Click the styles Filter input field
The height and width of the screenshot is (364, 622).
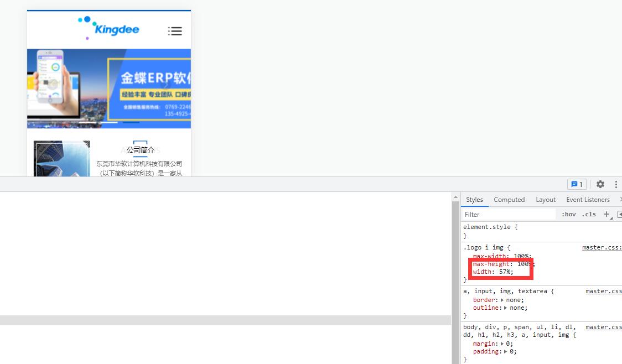[508, 214]
